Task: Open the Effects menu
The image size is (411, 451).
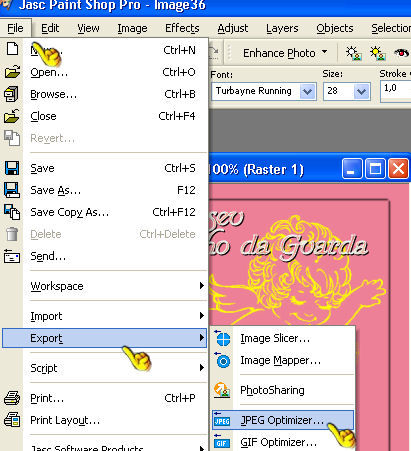Action: coord(182,28)
